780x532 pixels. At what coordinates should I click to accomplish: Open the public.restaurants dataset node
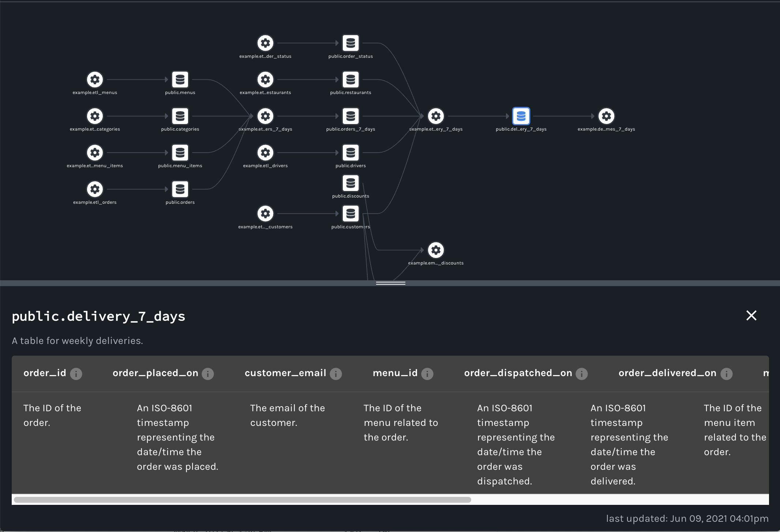(350, 80)
